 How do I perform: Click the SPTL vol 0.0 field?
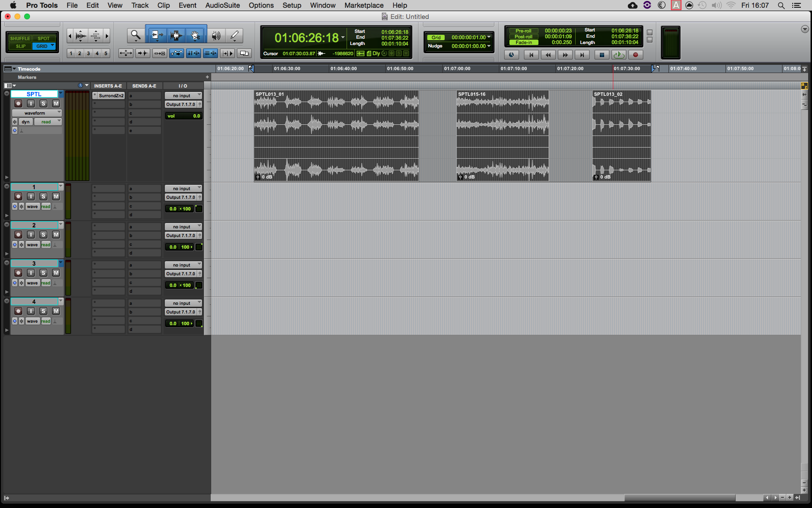click(184, 116)
